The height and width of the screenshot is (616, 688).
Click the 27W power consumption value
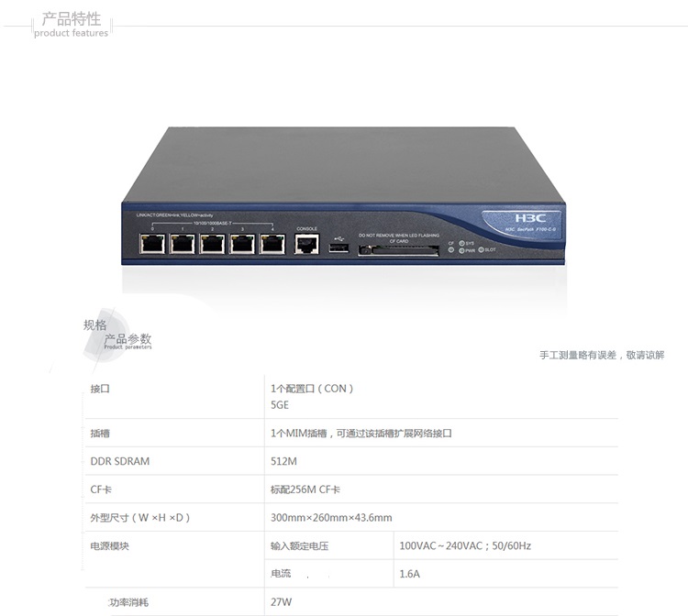[281, 602]
